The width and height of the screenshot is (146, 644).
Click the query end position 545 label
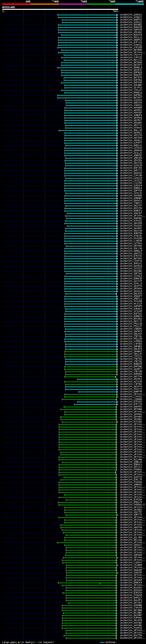click(115, 11)
